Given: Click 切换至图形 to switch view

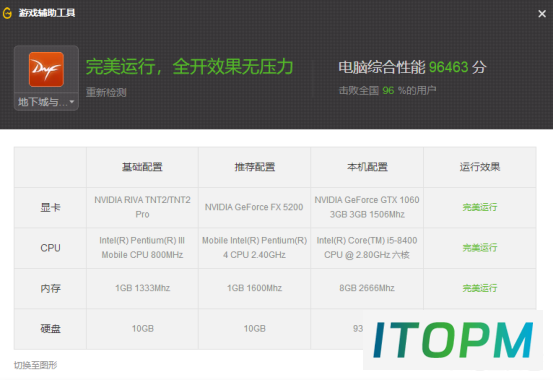Looking at the screenshot, I should (35, 365).
